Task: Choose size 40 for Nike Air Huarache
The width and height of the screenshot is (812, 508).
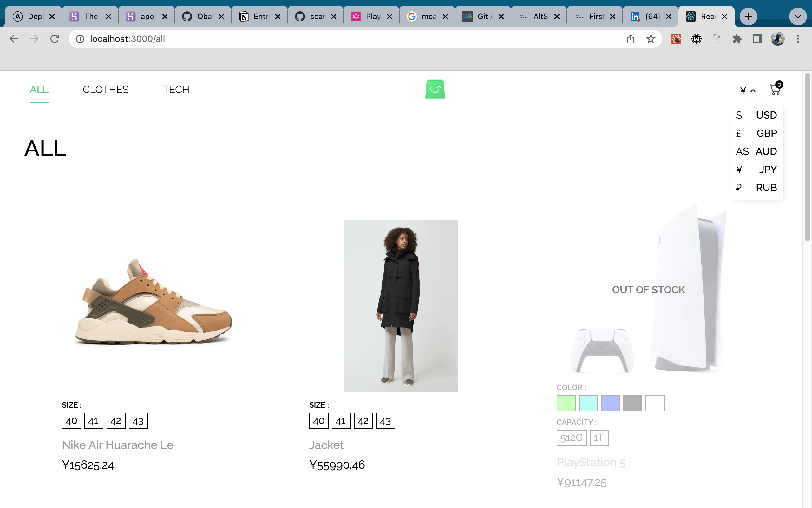Action: pyautogui.click(x=71, y=421)
